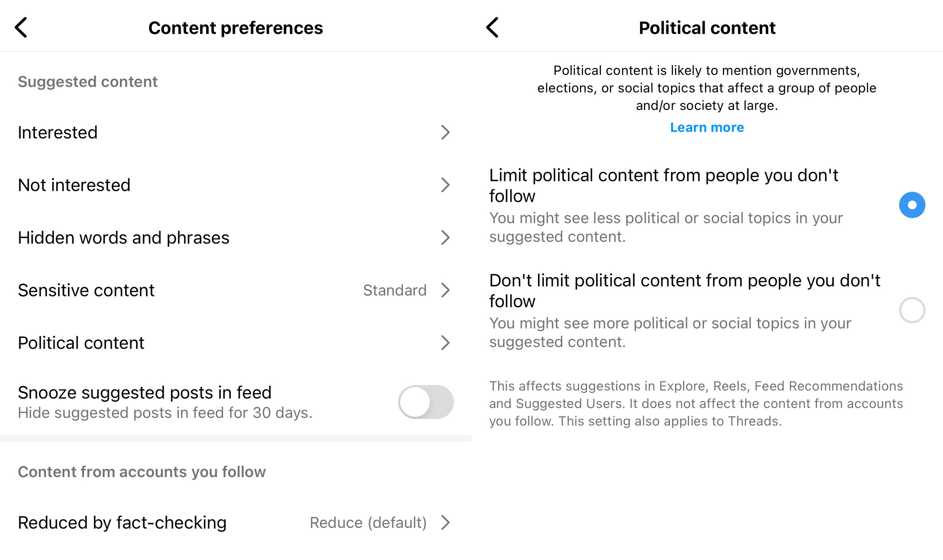Tap the back arrow on Political content screen
943x560 pixels.
492,27
